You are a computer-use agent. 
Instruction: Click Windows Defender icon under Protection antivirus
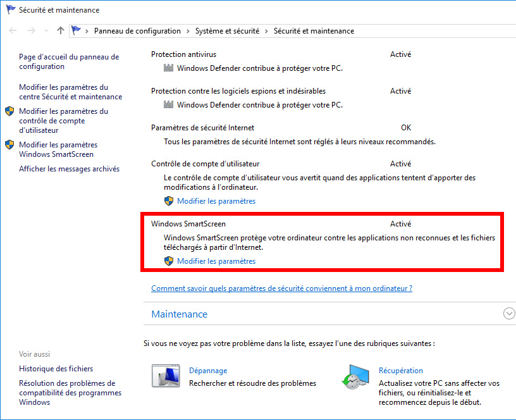[x=168, y=68]
